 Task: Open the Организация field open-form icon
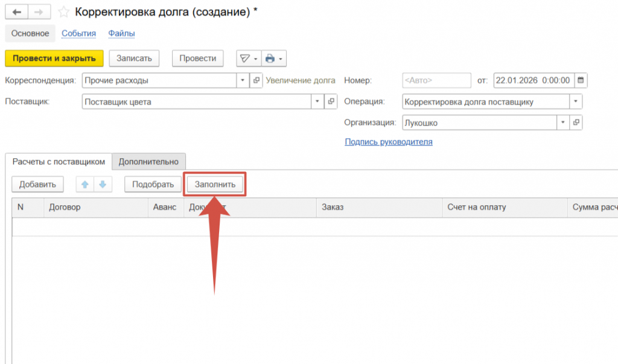pyautogui.click(x=576, y=123)
